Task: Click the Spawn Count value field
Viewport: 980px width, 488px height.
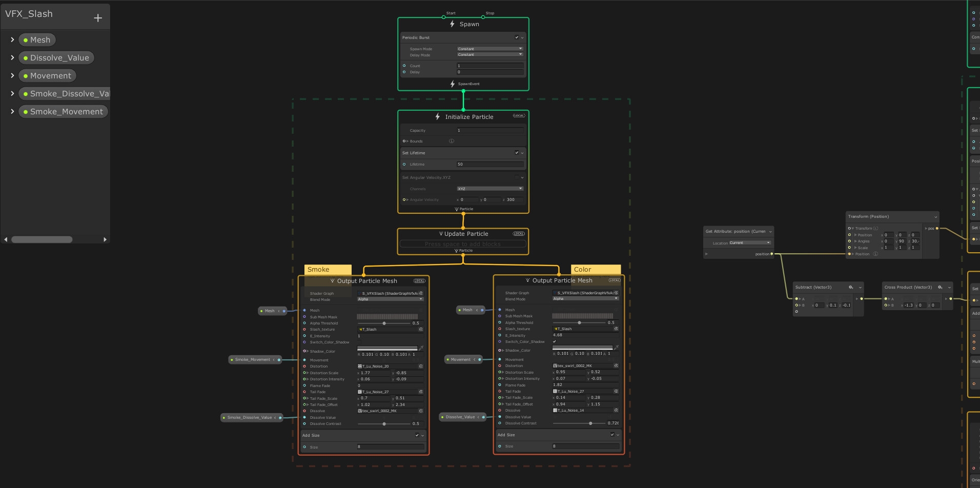Action: click(490, 66)
